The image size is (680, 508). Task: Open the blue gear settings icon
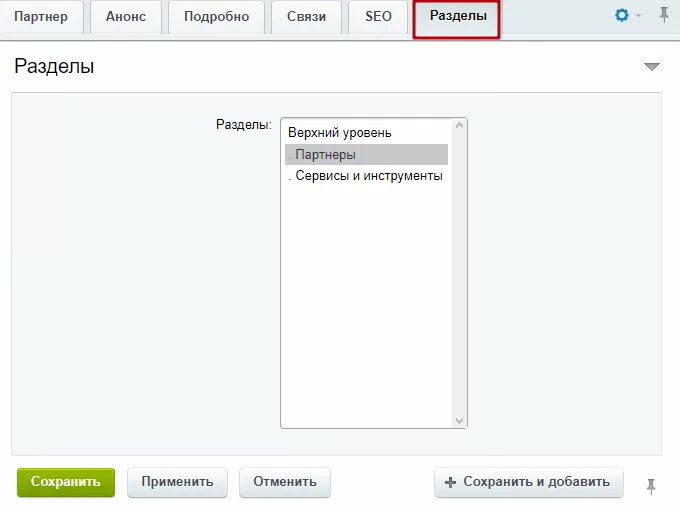click(x=622, y=15)
